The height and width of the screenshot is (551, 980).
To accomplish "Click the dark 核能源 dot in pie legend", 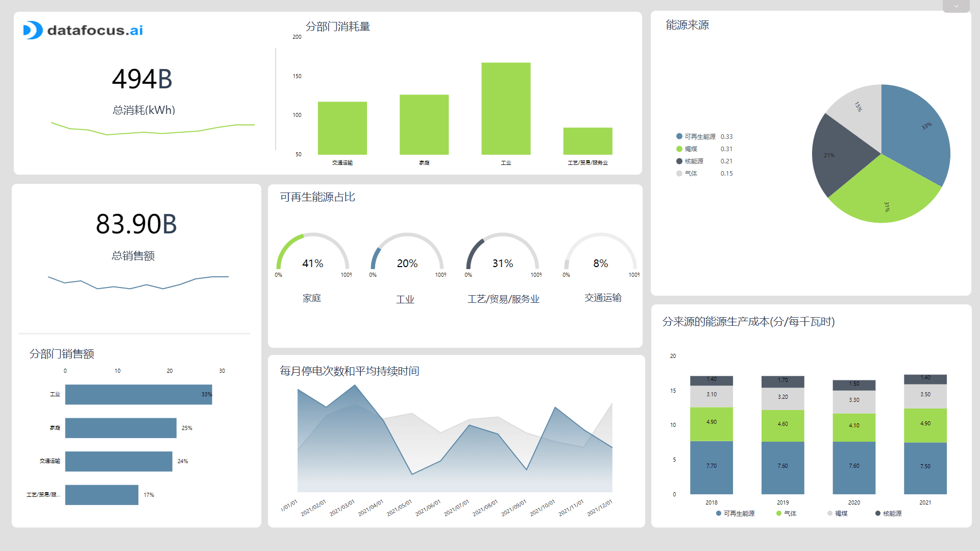I will click(x=679, y=161).
